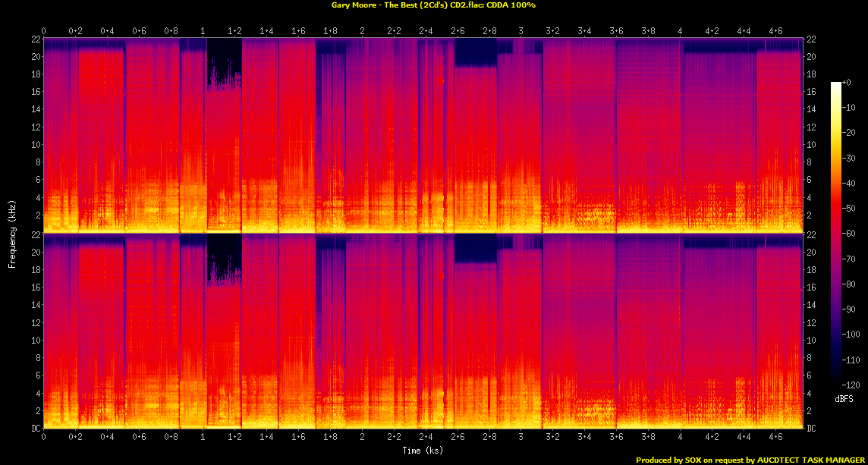868x465 pixels.
Task: Click the 0•4 tick on the bottom time axis
Action: [x=107, y=438]
